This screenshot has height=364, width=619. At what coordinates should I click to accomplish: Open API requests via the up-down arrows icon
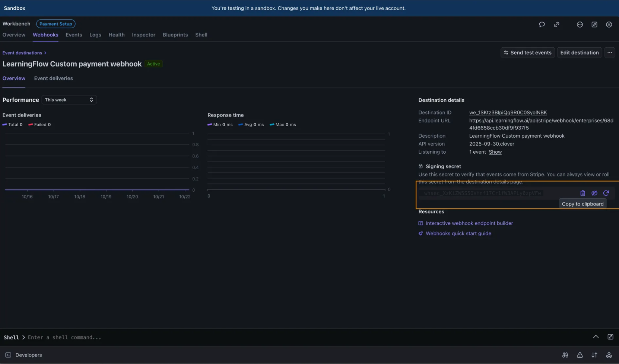[x=594, y=355]
